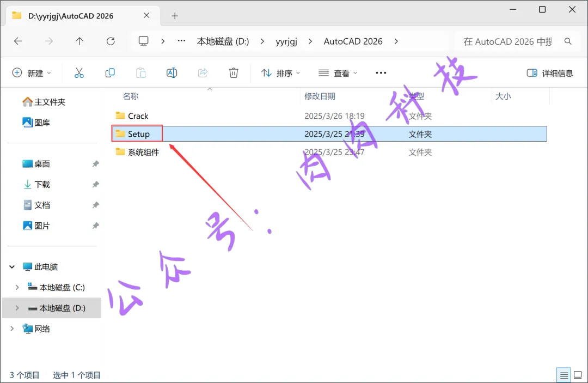Click the Delete trash icon
This screenshot has height=383, width=588.
(x=234, y=73)
